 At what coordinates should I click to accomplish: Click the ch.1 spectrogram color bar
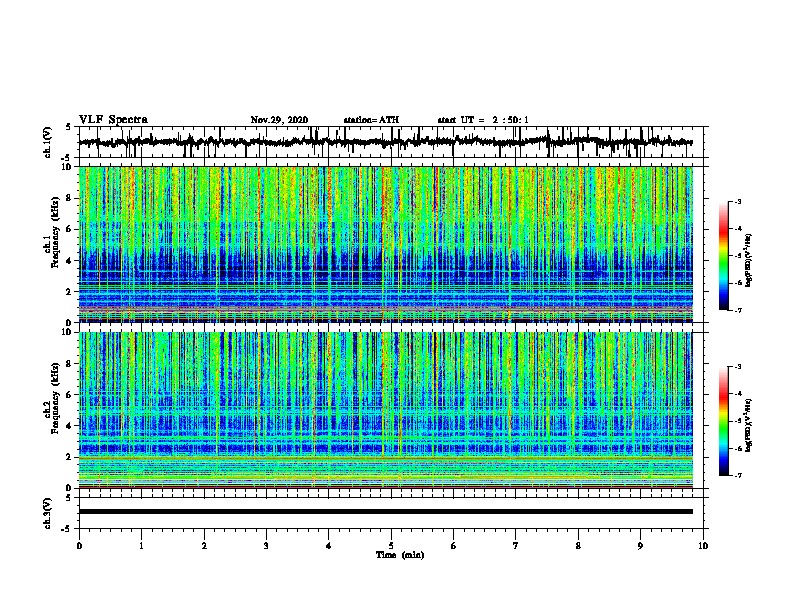click(723, 256)
